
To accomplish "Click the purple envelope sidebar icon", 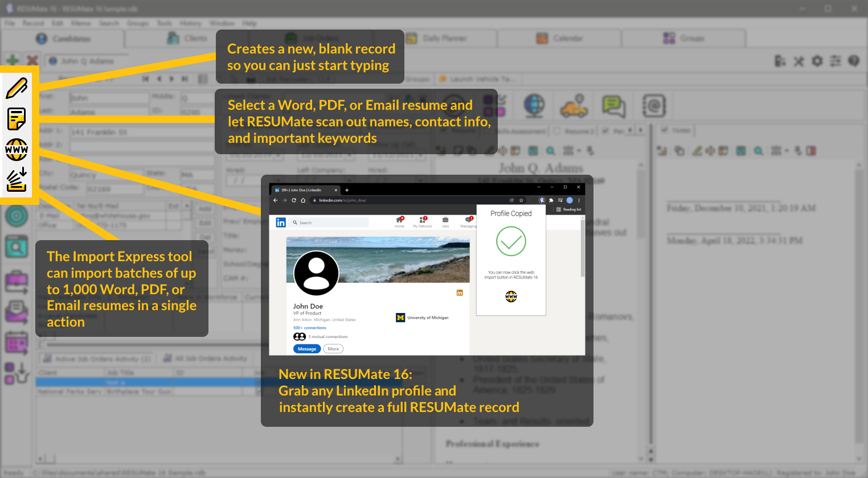I will tap(17, 312).
